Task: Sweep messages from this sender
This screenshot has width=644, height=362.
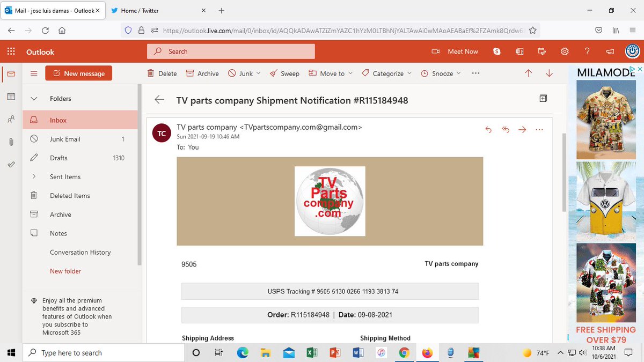Action: coord(284,73)
